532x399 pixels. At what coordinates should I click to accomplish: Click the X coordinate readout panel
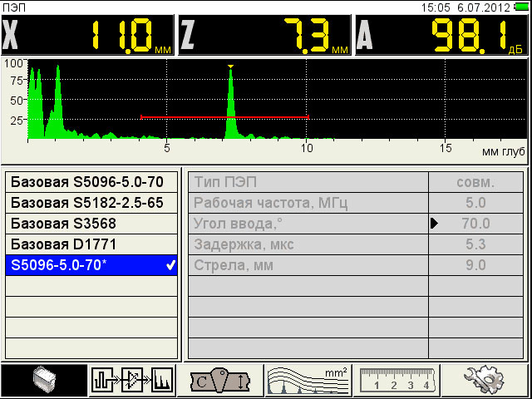(x=88, y=36)
